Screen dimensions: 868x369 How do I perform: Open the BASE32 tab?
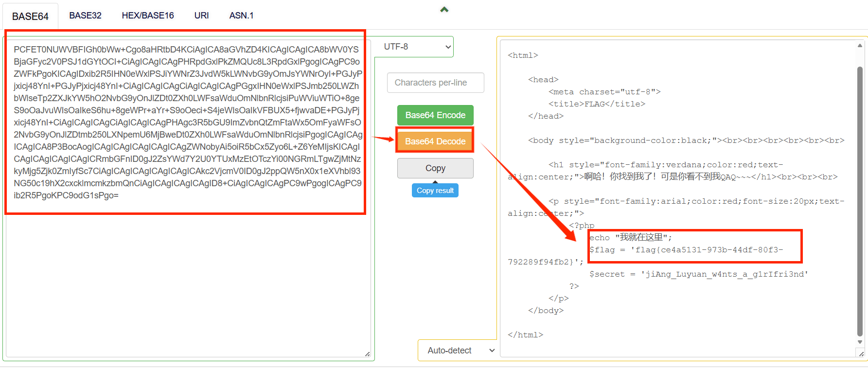point(85,16)
